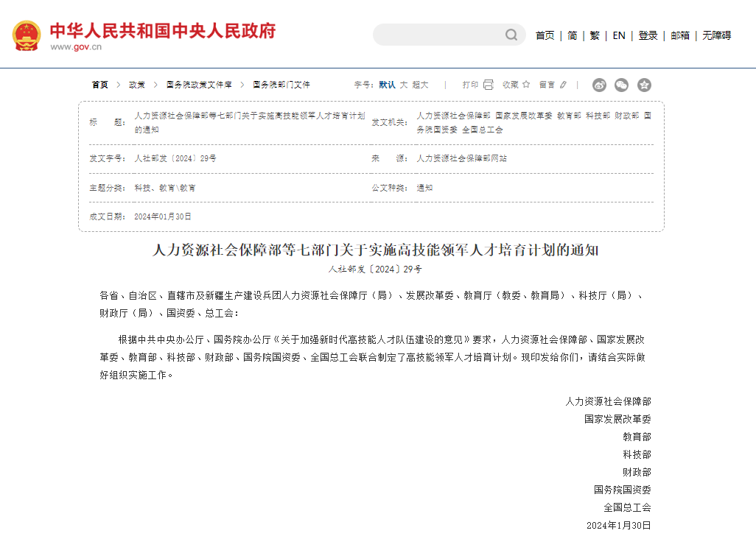
Task: Open 国务院部门文件 breadcrumb item
Action: point(281,85)
